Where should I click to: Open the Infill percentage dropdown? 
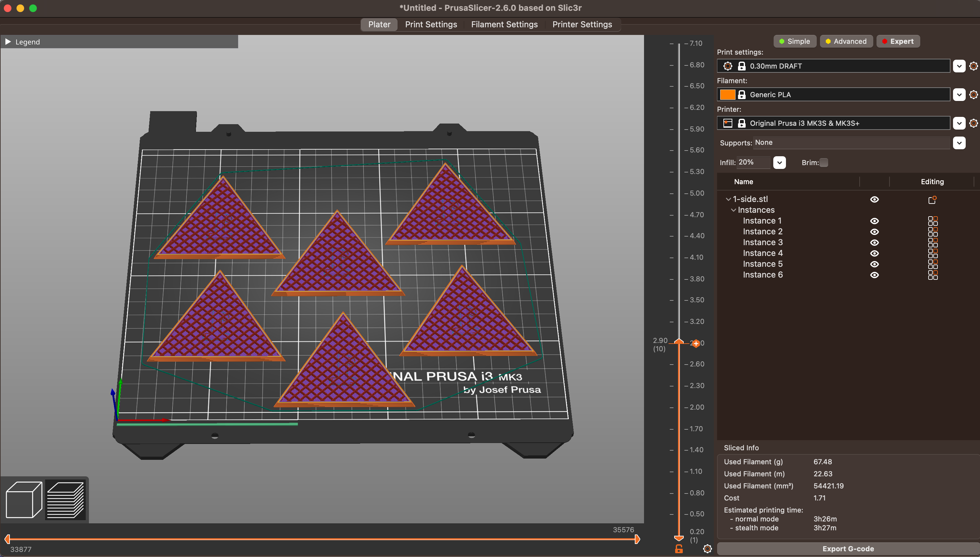[779, 162]
